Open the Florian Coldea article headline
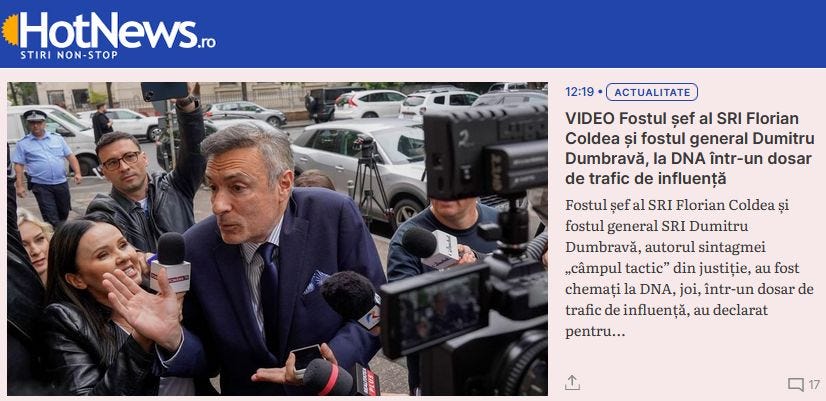The image size is (826, 401). click(x=689, y=148)
